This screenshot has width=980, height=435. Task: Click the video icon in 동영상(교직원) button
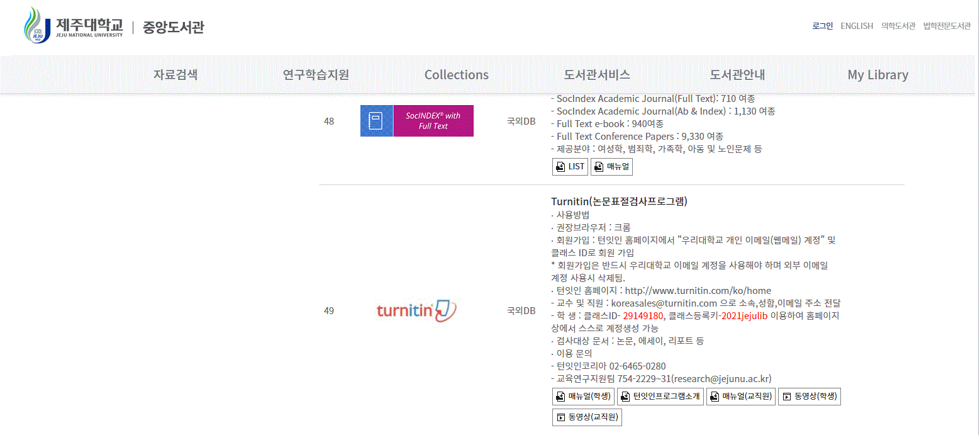[x=560, y=417]
